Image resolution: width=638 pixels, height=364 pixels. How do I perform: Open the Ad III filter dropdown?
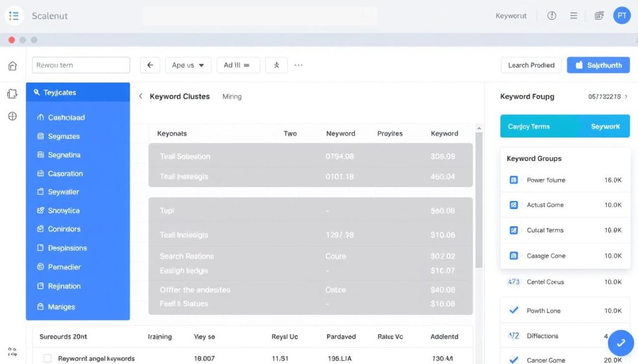pyautogui.click(x=238, y=65)
